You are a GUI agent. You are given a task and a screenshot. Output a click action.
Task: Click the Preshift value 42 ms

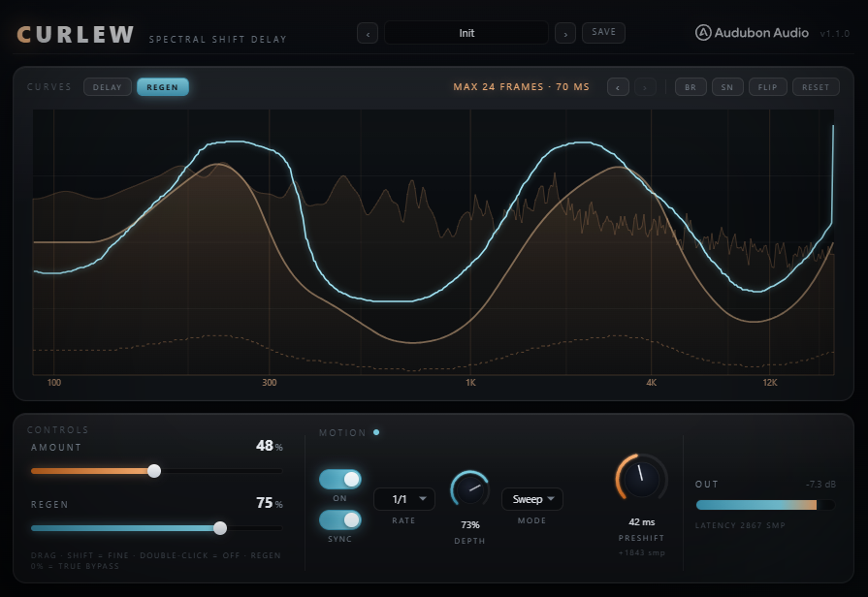(x=642, y=521)
